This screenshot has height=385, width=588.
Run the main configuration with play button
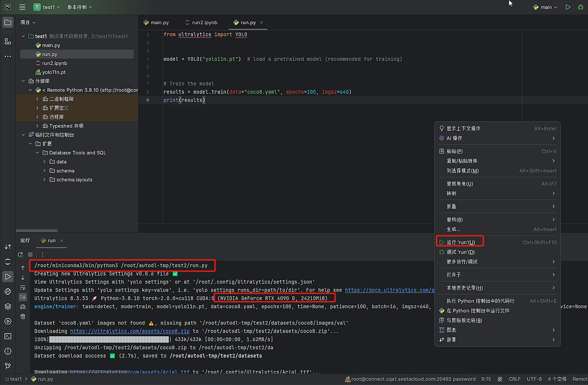click(x=568, y=7)
